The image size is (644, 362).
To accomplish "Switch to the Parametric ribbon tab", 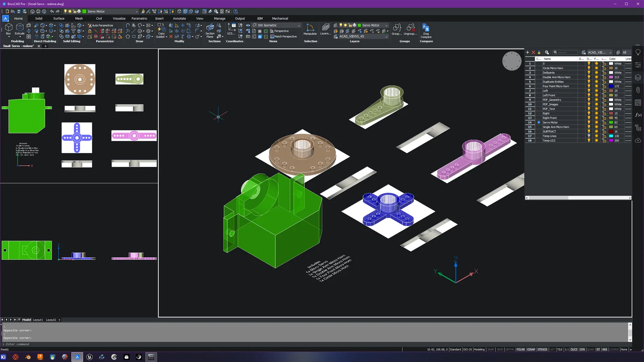I will [x=139, y=19].
